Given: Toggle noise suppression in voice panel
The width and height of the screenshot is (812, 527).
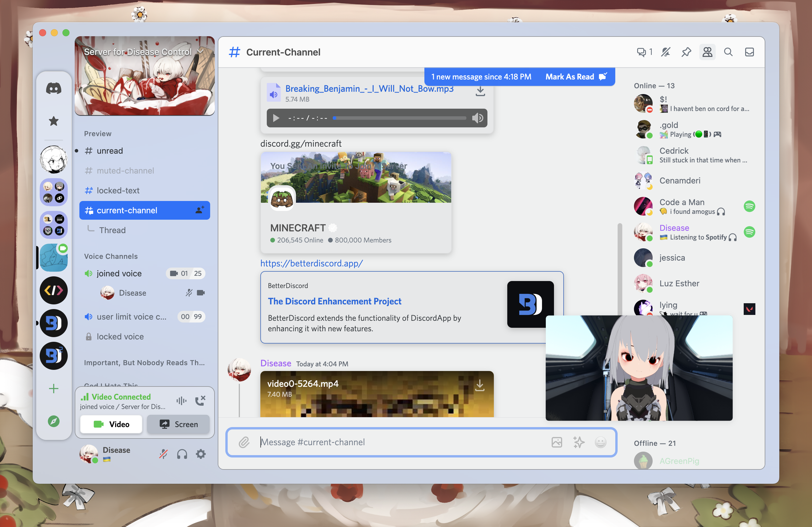Looking at the screenshot, I should coord(181,400).
